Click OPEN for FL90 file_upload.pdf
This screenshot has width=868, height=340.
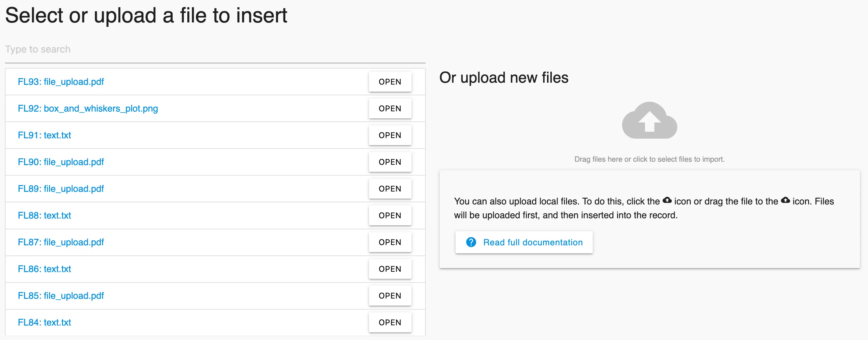(x=390, y=162)
